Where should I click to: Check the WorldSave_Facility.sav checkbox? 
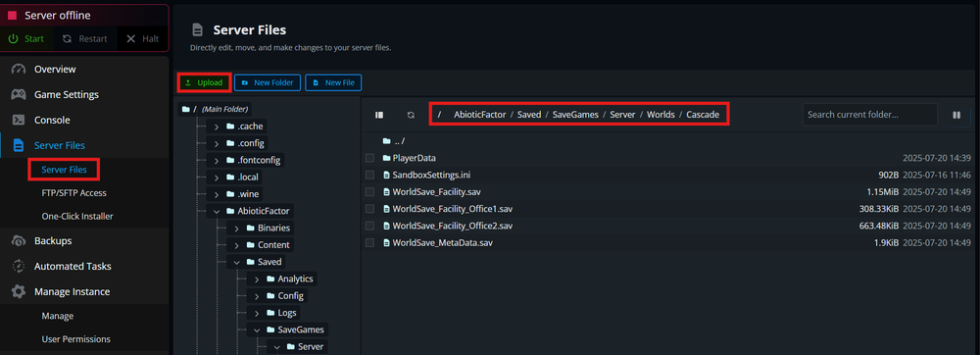[370, 192]
